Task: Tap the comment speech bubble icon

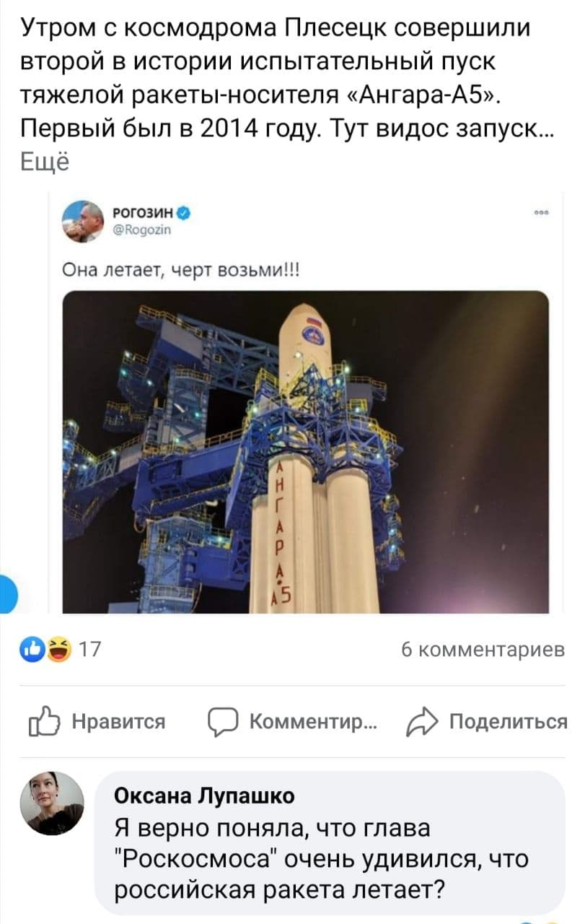Action: (x=222, y=721)
